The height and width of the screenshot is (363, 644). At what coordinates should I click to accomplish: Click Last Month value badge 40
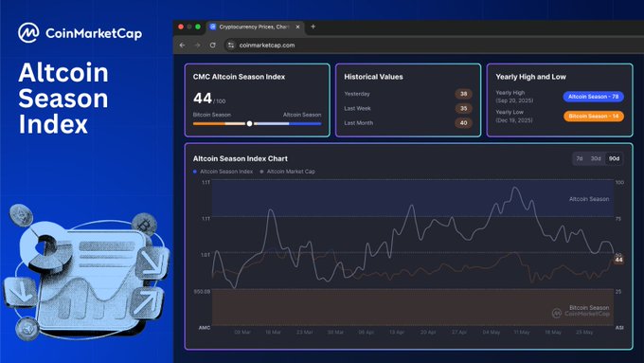[x=463, y=123]
